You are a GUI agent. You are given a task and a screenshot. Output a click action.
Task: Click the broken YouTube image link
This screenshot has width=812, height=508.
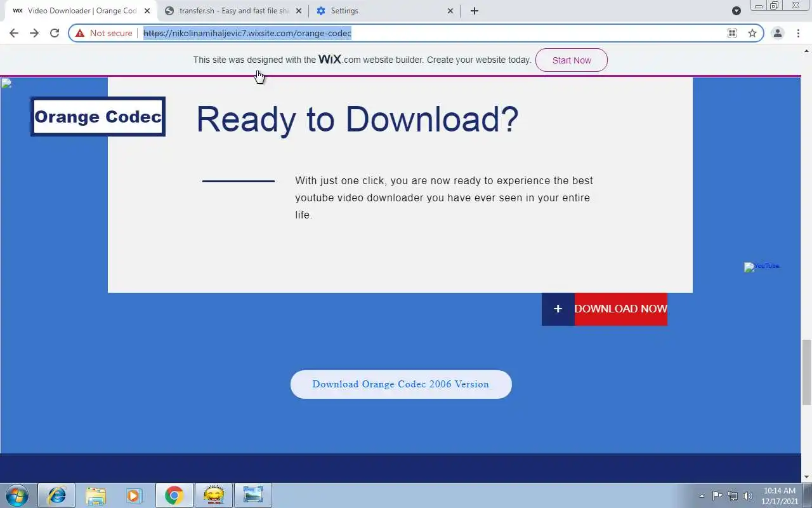(x=762, y=267)
